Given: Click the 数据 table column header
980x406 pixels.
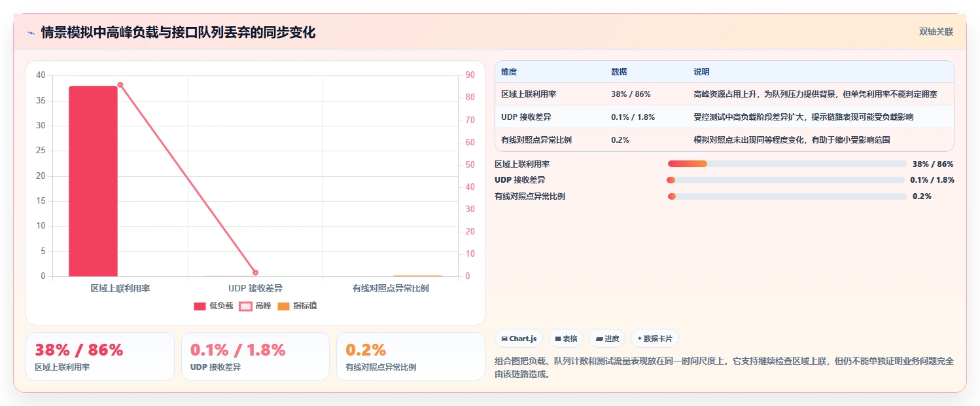Looking at the screenshot, I should click(x=619, y=72).
